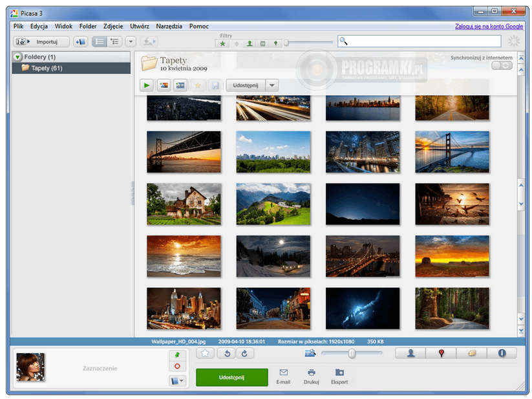
Task: Toggle the movies only filter icon
Action: 262,43
